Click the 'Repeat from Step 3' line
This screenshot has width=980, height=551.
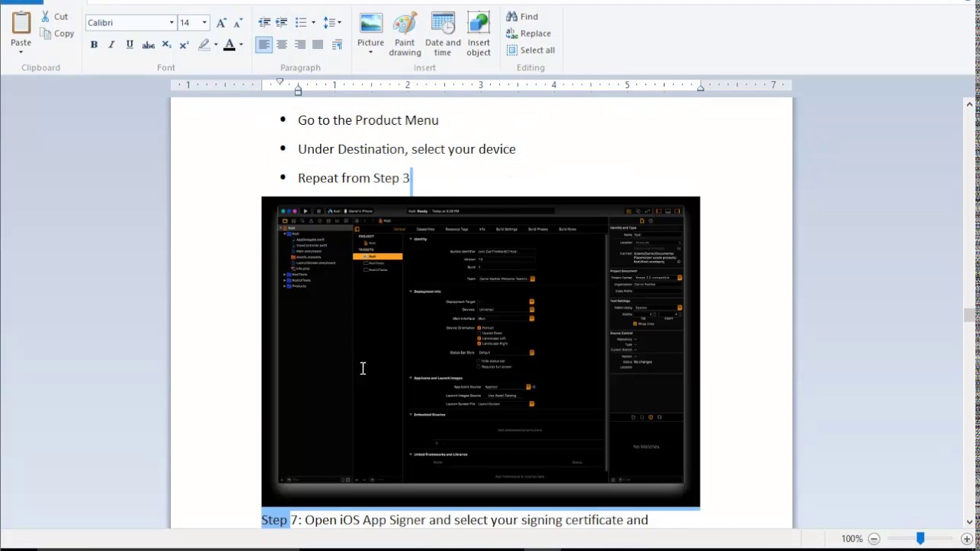pos(354,178)
